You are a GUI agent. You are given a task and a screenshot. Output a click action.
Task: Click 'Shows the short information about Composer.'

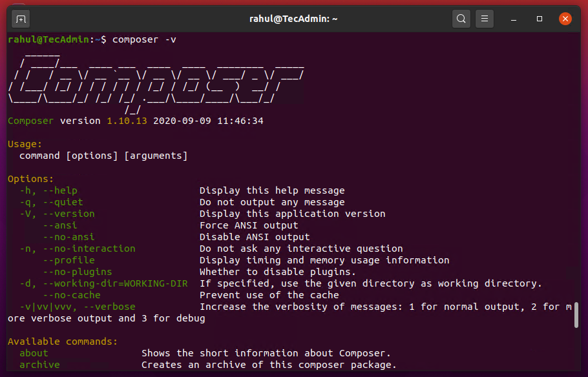266,353
